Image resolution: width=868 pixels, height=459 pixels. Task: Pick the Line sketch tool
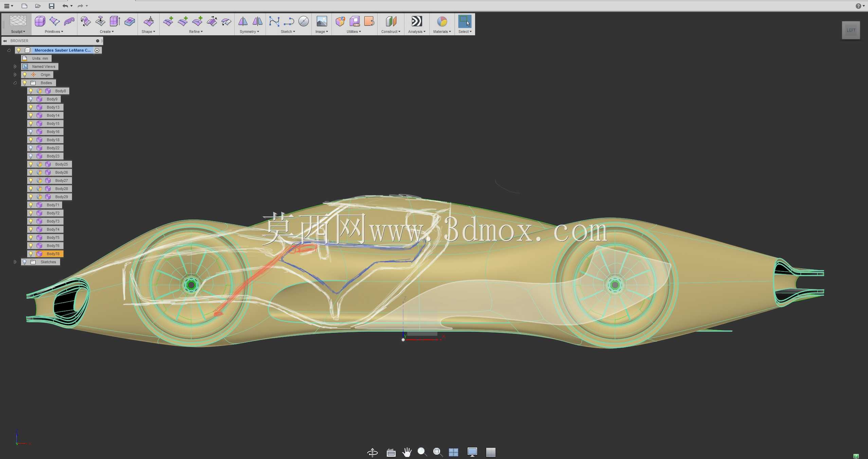289,21
